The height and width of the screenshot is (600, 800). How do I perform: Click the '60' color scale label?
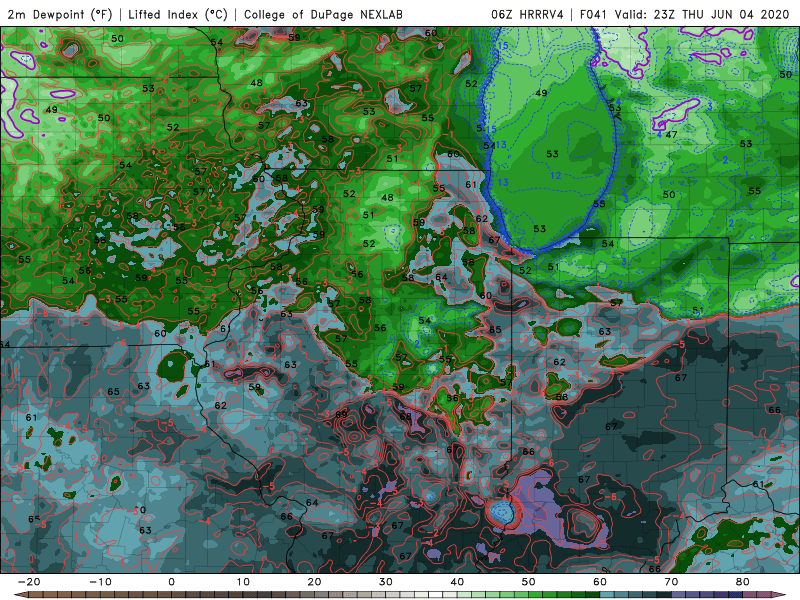pos(600,582)
